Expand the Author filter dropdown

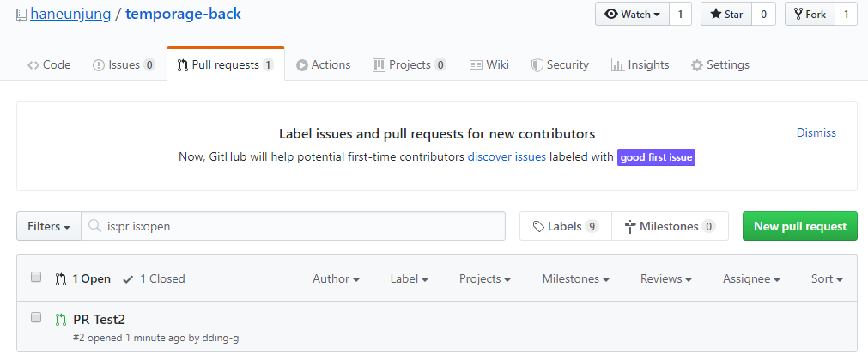point(336,279)
